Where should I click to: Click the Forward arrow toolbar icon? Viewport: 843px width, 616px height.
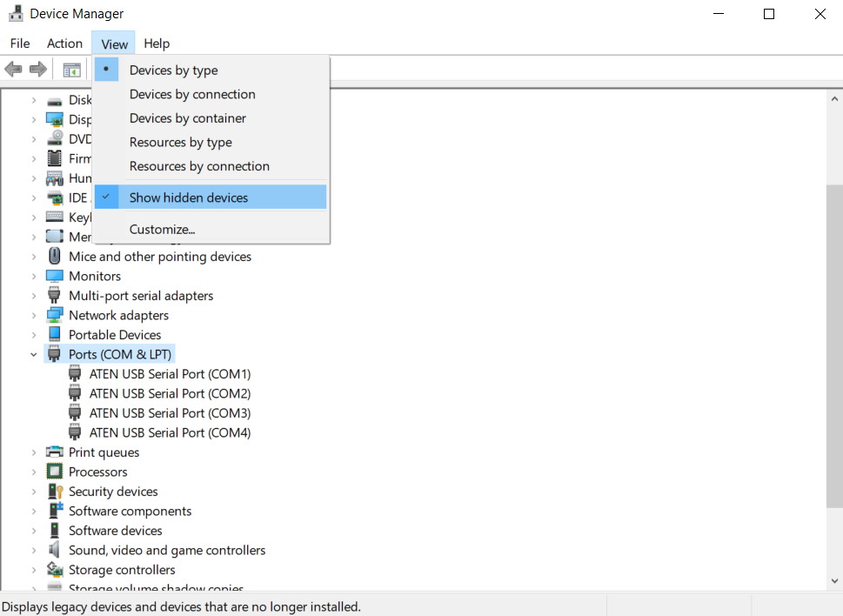37,70
